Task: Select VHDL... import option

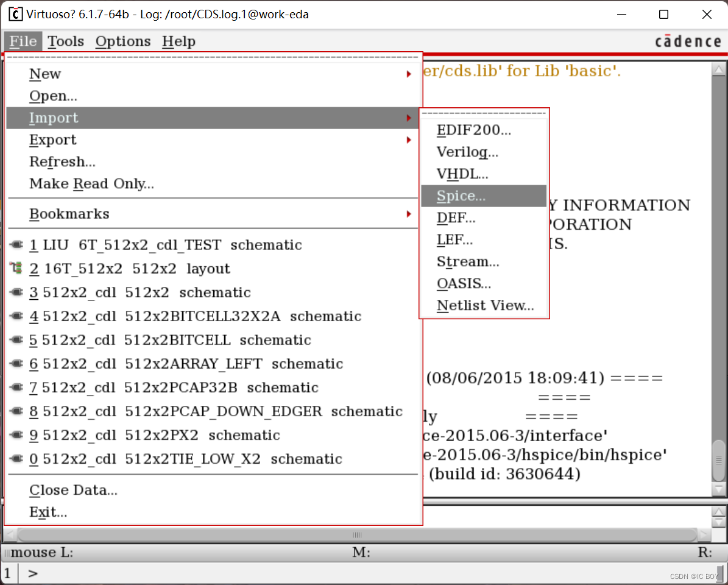Action: (x=484, y=174)
